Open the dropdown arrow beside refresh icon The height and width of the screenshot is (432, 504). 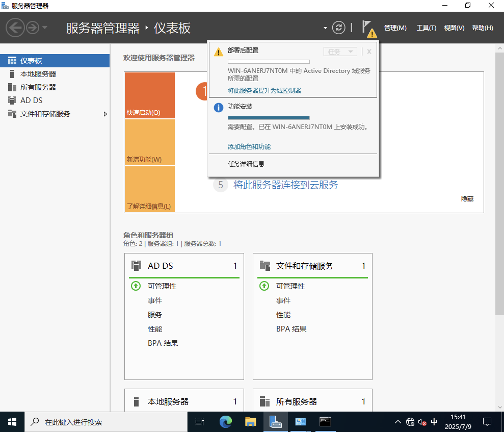[325, 28]
